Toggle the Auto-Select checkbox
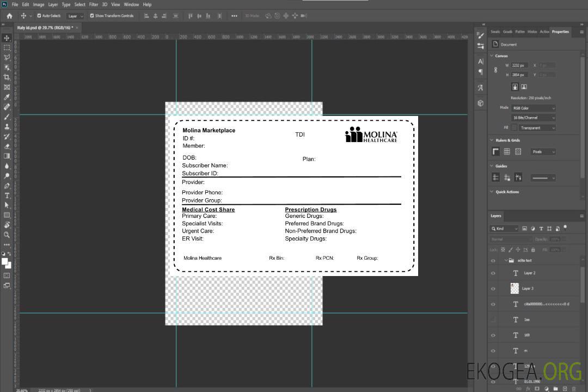 tap(39, 16)
